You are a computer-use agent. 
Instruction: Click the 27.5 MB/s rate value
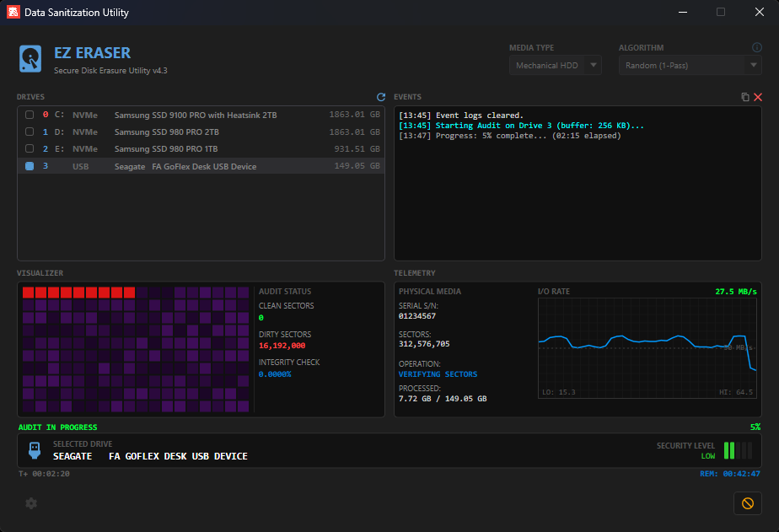tap(736, 292)
